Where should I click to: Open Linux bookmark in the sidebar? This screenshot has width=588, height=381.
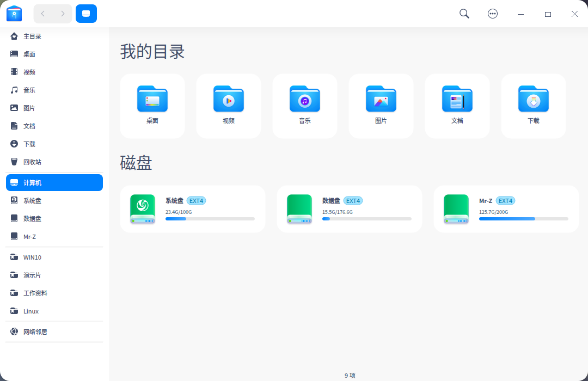pos(54,311)
